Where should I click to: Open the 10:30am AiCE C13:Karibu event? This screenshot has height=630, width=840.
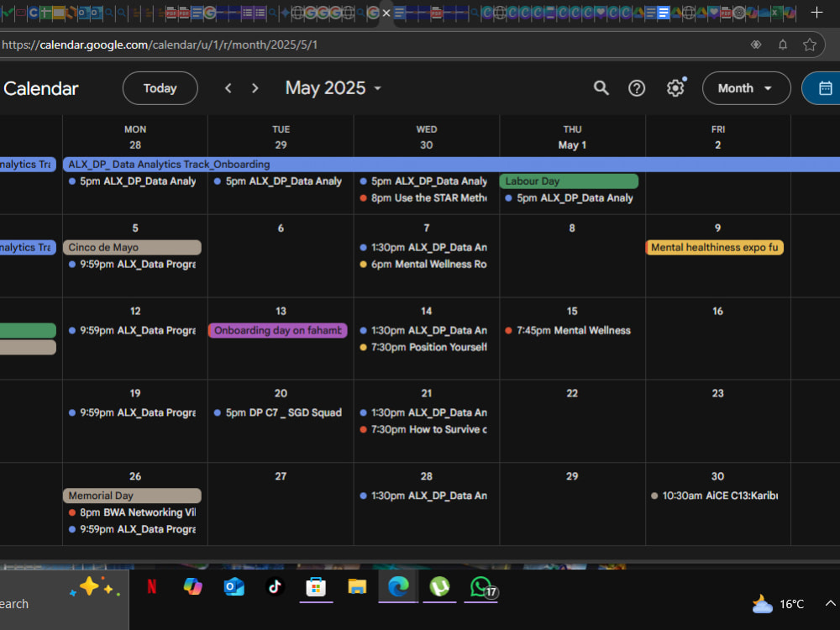click(x=714, y=496)
